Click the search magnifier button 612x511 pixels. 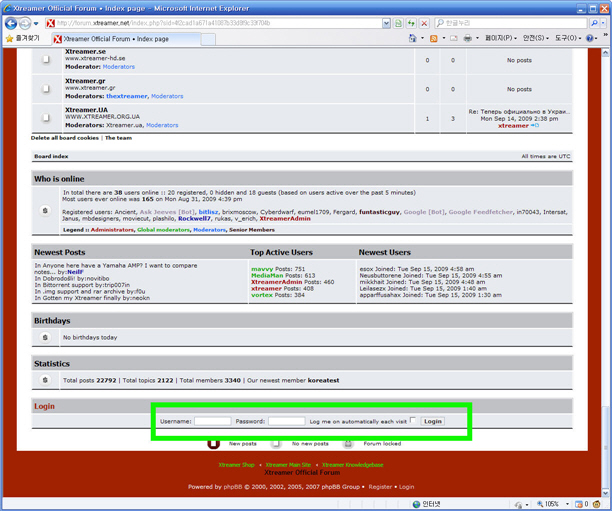click(594, 23)
